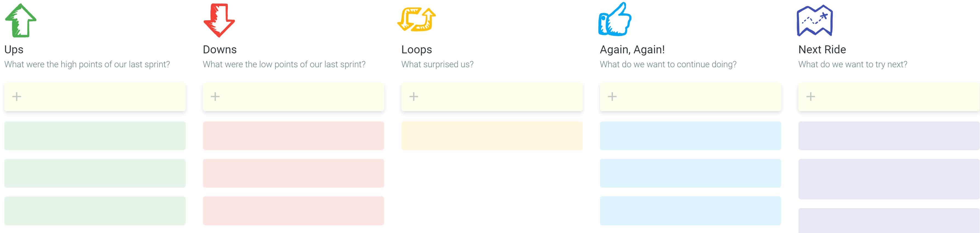Select the Loops column heading
Screen dimensions: 980x233
coord(416,49)
